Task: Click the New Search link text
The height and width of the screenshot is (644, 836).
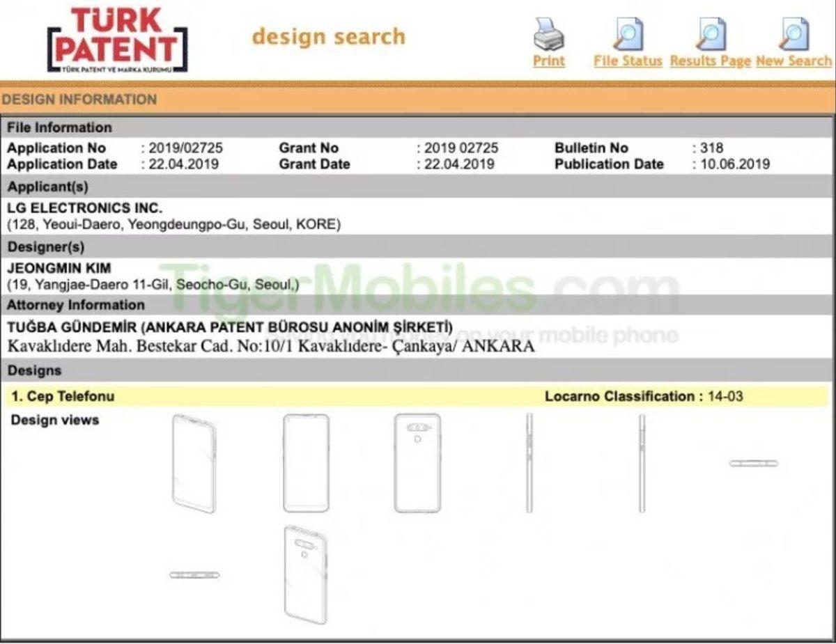Action: click(x=794, y=61)
